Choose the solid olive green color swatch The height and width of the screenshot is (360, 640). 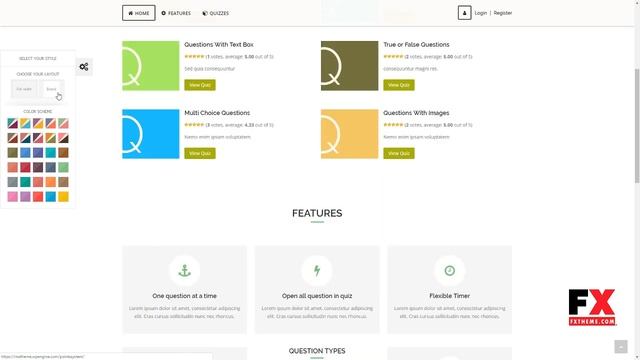pos(13,153)
